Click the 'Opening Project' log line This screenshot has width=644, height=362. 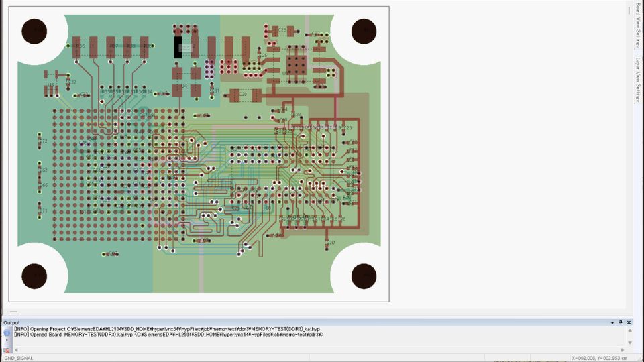168,329
